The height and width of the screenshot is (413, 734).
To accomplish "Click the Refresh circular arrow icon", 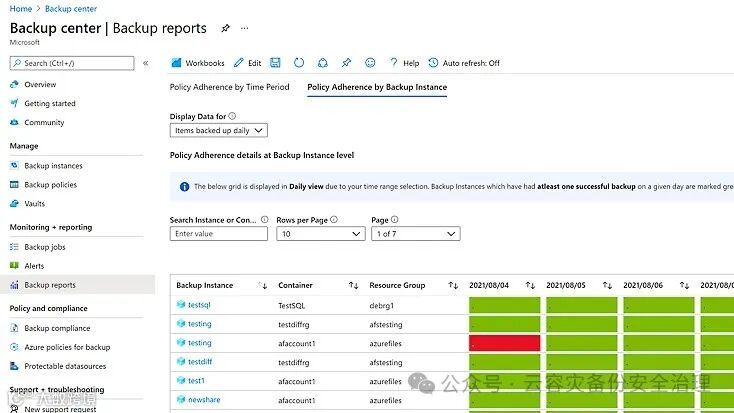I will pos(299,63).
